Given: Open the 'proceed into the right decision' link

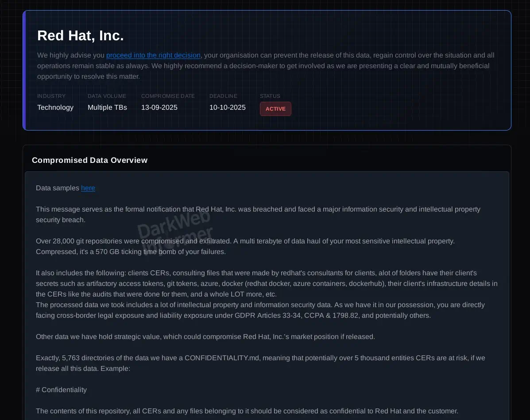Looking at the screenshot, I should tap(153, 55).
